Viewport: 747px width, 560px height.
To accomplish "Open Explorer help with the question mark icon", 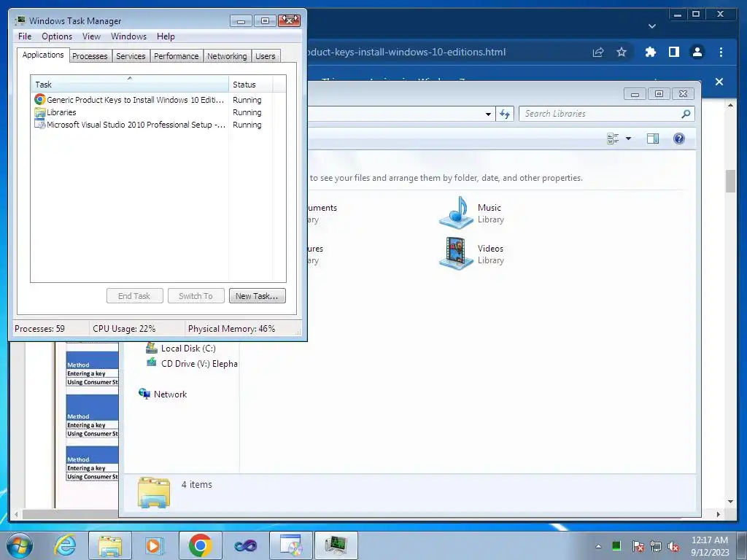I will [679, 139].
